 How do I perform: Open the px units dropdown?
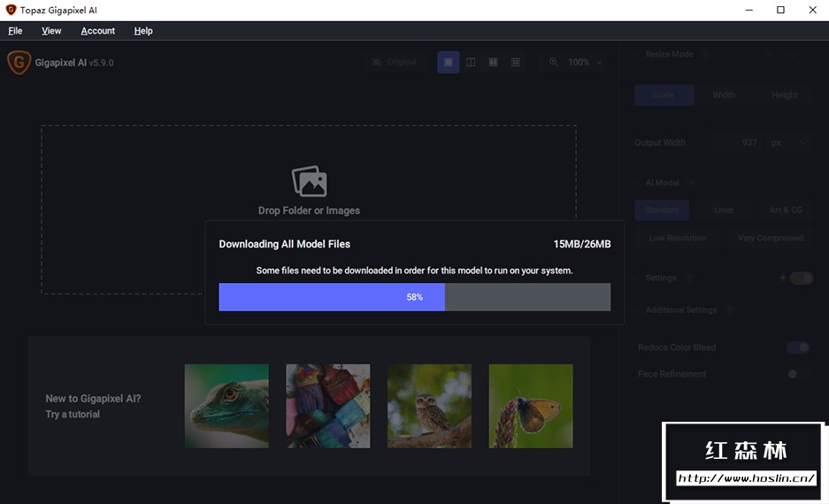tap(787, 142)
